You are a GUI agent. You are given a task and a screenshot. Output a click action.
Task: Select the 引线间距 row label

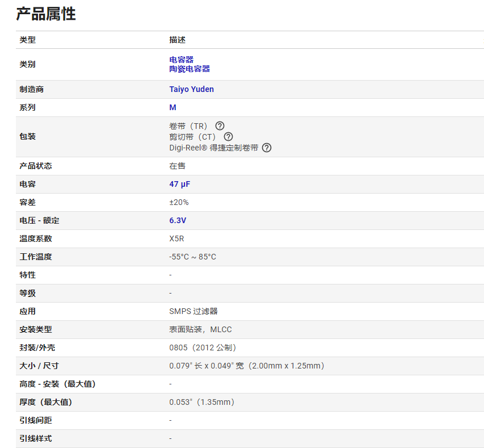36,421
